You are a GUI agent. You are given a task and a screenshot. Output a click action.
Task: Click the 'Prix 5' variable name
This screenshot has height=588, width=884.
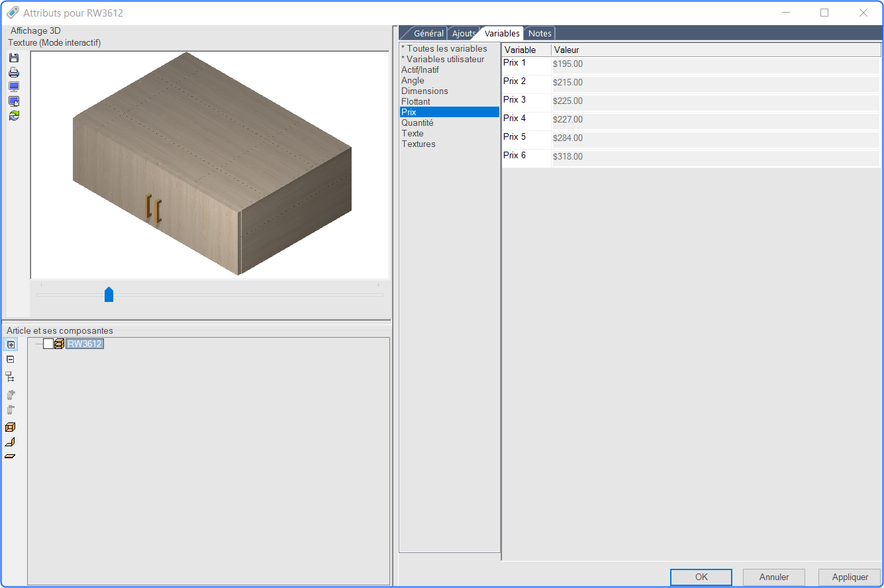pos(515,137)
